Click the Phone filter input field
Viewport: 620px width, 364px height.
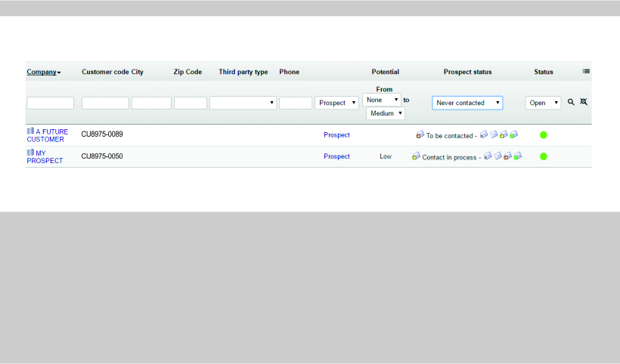pyautogui.click(x=296, y=103)
